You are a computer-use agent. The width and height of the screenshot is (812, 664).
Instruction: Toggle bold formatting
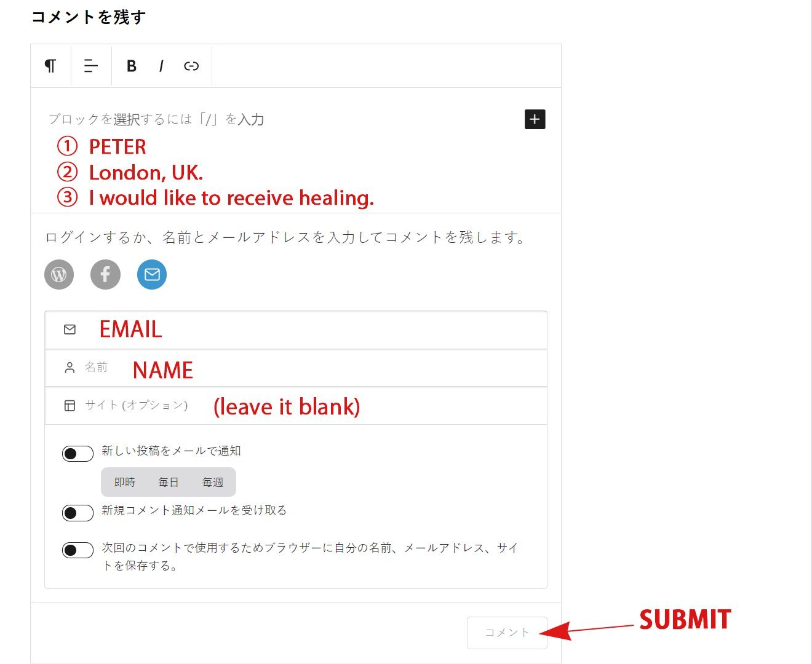131,66
